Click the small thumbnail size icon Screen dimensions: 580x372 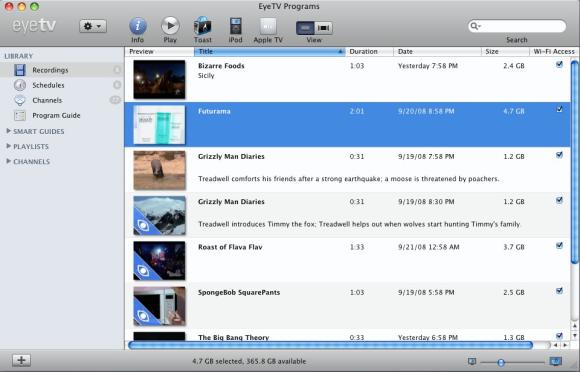(x=472, y=362)
